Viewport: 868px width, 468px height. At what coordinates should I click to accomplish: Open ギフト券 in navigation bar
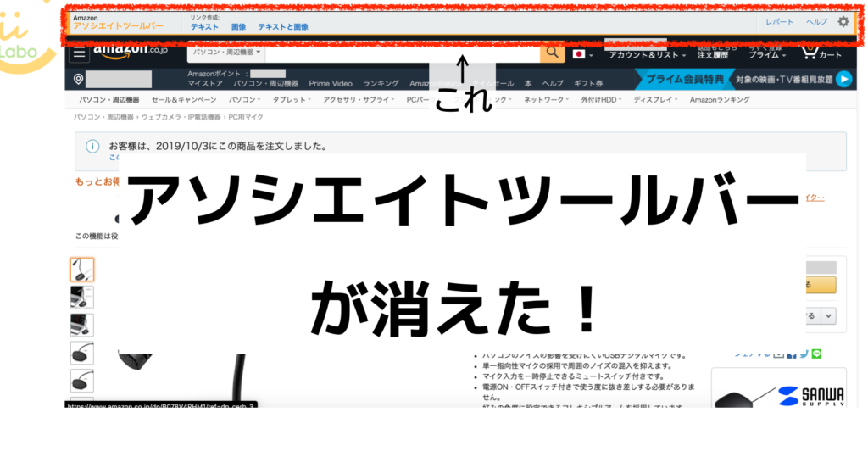pos(588,84)
